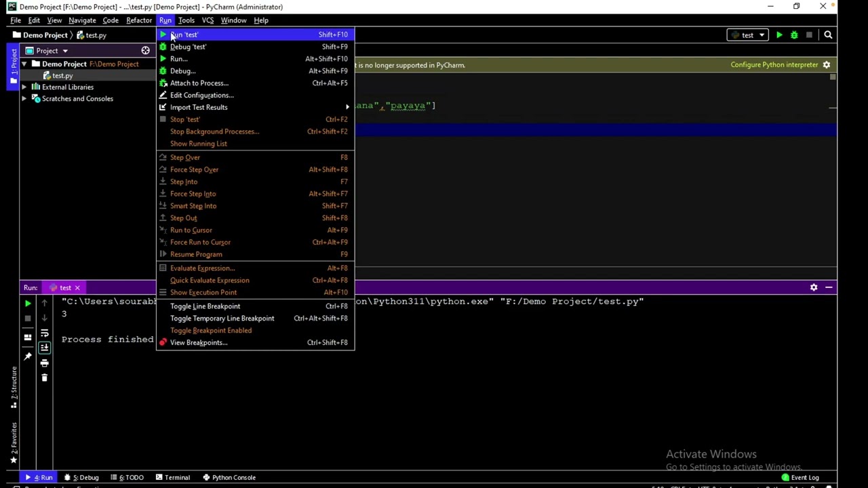Pin the Run tab with the pin icon
868x488 pixels.
pos(28,356)
